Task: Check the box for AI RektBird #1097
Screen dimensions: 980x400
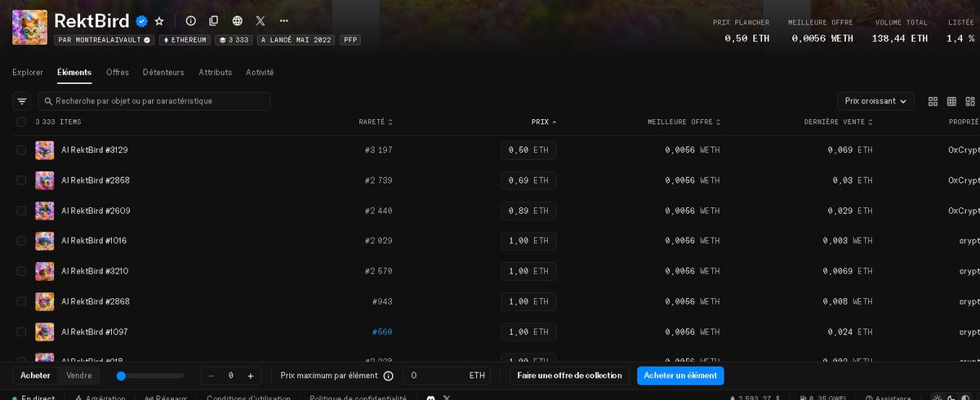Action: click(21, 332)
